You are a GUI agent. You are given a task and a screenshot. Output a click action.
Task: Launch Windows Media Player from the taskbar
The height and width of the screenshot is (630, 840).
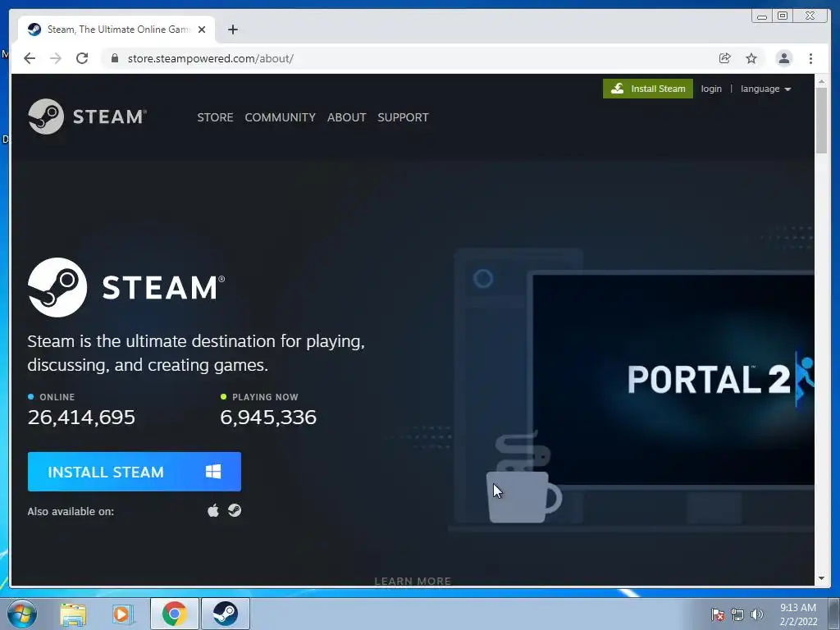pos(122,614)
